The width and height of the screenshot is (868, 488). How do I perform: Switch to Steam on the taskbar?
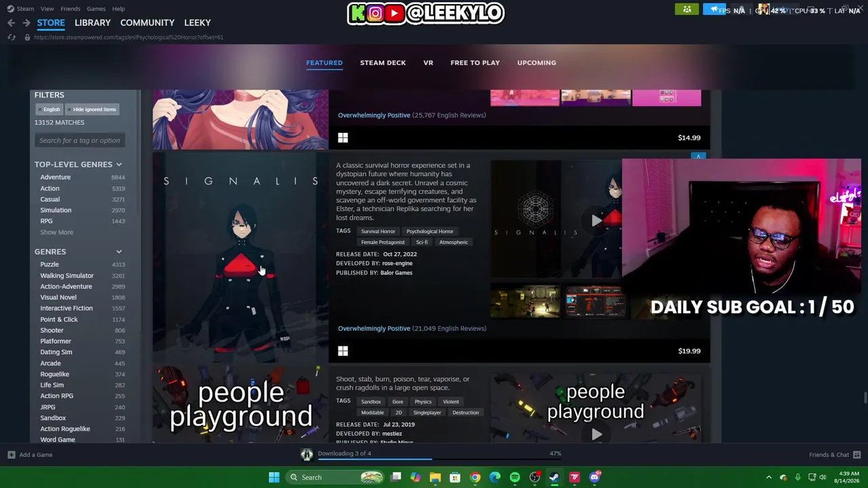coord(555,477)
